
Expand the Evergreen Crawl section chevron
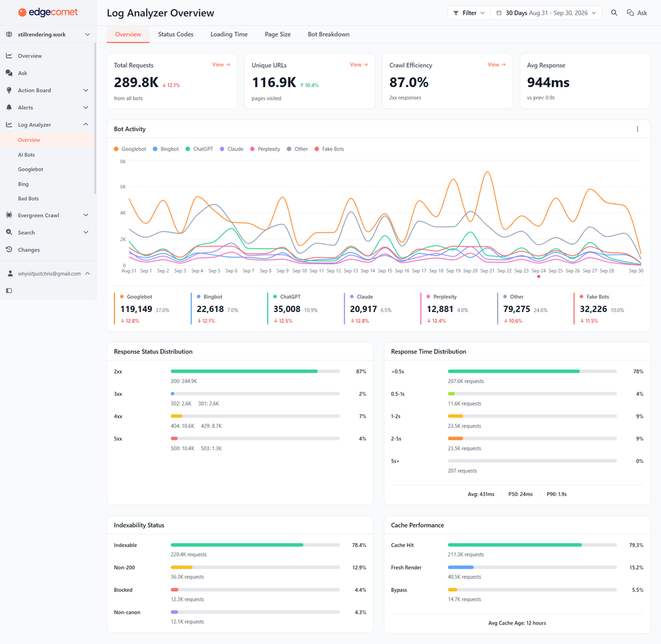86,215
